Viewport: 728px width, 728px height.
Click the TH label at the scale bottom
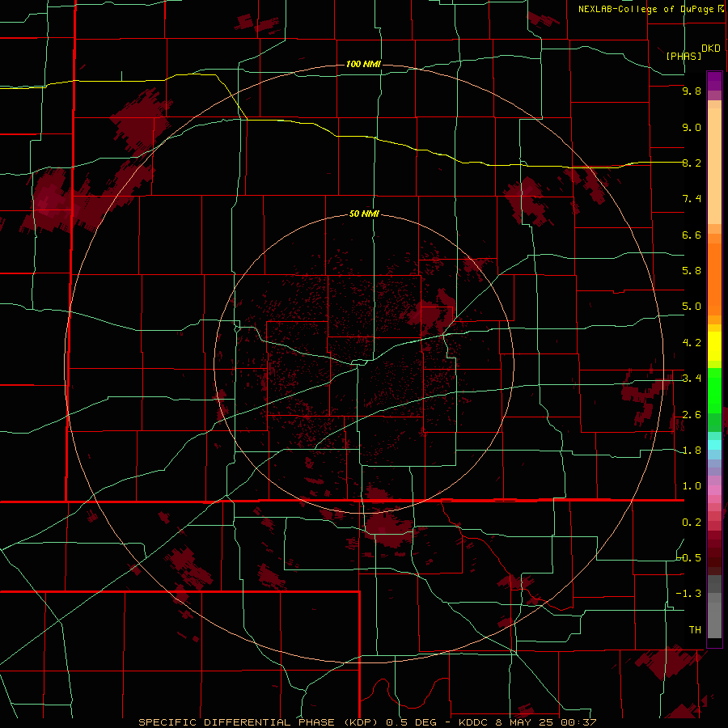[695, 630]
